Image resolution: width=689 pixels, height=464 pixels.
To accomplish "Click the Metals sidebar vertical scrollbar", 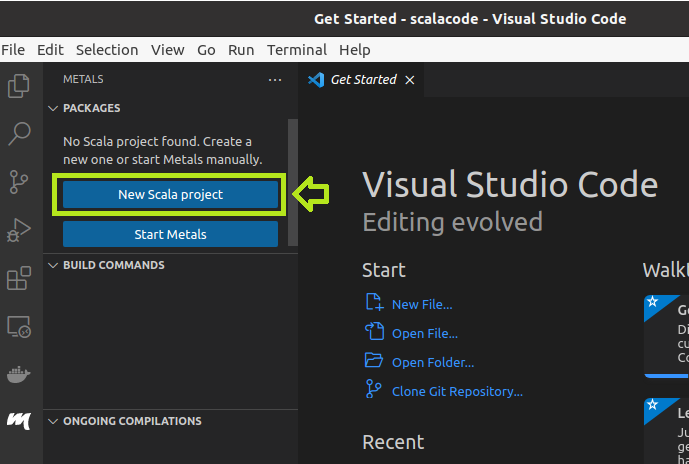I will tap(293, 180).
